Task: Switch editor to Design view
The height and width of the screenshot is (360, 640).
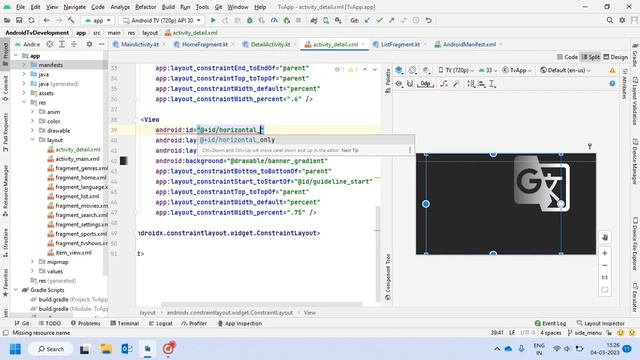Action: click(616, 57)
